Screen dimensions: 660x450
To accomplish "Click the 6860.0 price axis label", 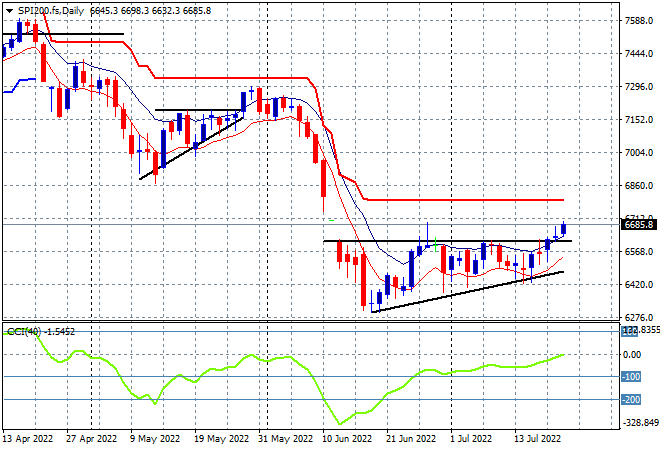I will coord(639,186).
